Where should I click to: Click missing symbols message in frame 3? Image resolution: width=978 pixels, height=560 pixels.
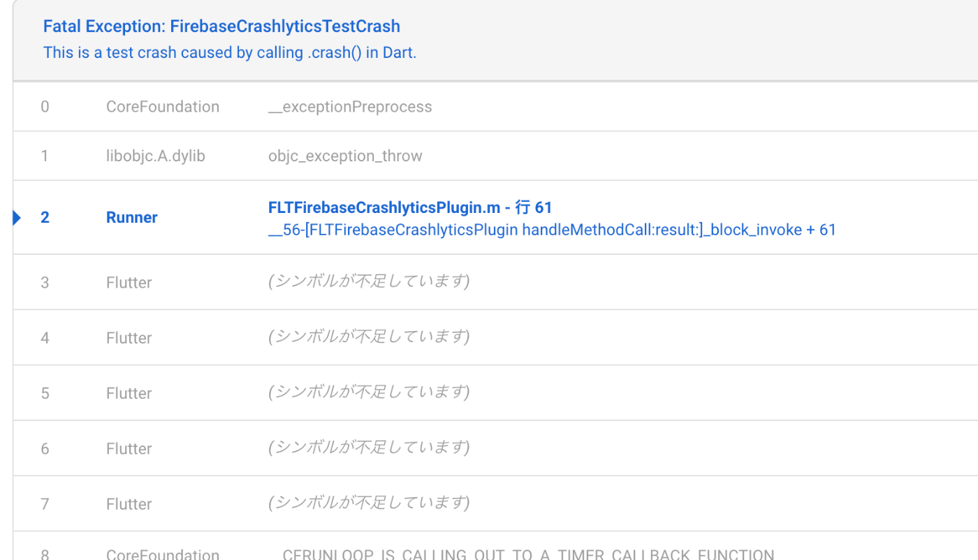tap(369, 281)
